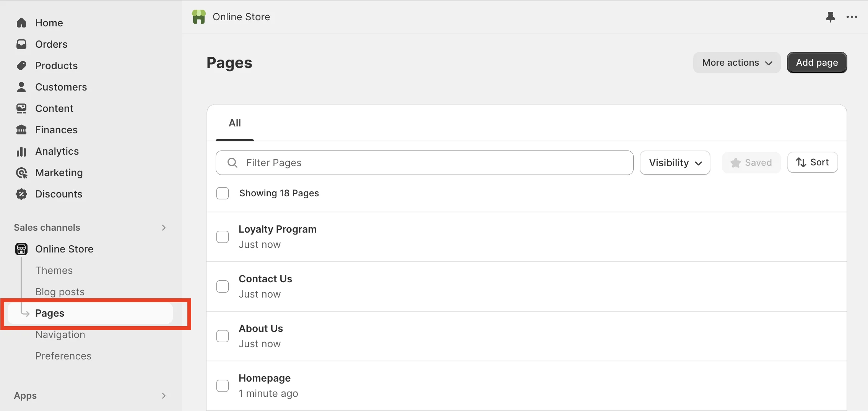Open Blog posts in the sidebar
This screenshot has height=411, width=868.
[60, 292]
